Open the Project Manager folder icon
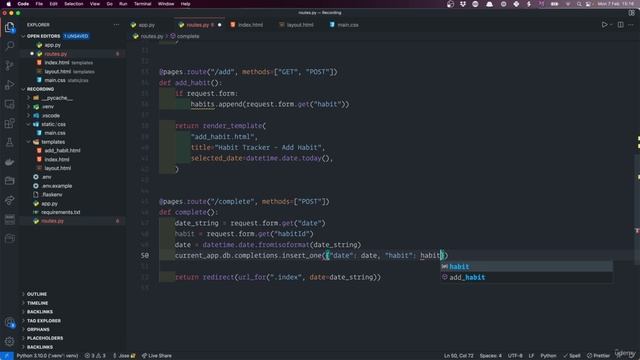 (9, 180)
